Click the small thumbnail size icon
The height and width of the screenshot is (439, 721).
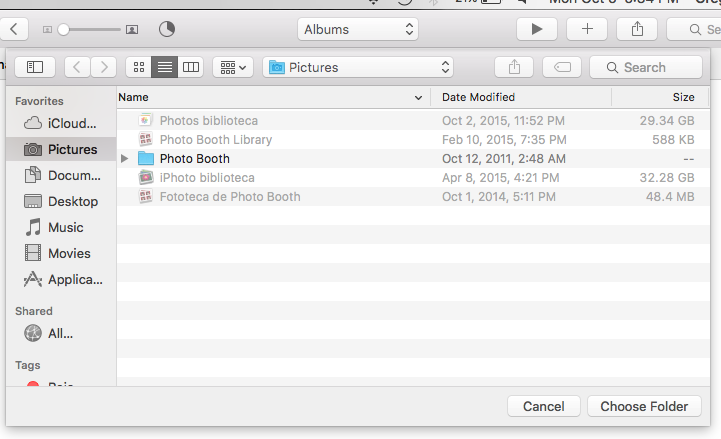(47, 29)
